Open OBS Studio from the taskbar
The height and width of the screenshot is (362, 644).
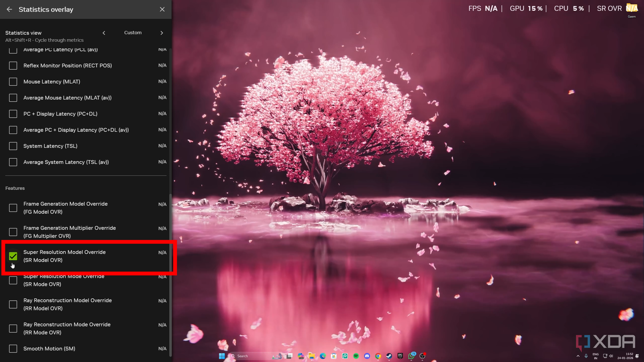tap(422, 356)
